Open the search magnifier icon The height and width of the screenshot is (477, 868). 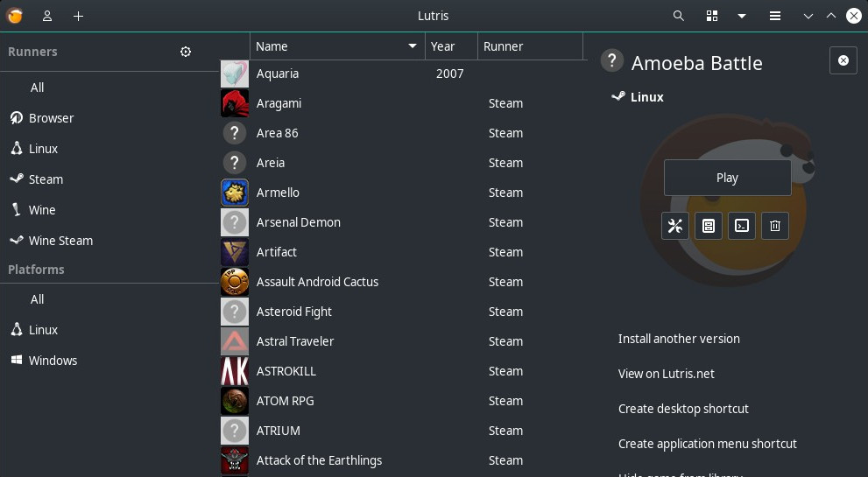[678, 16]
